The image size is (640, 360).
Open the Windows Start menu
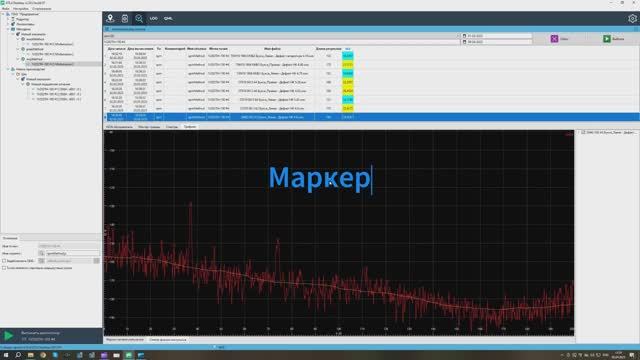pos(6,355)
